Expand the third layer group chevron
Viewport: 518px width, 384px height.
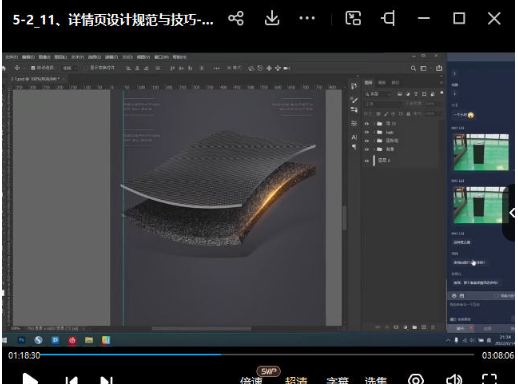pyautogui.click(x=374, y=141)
